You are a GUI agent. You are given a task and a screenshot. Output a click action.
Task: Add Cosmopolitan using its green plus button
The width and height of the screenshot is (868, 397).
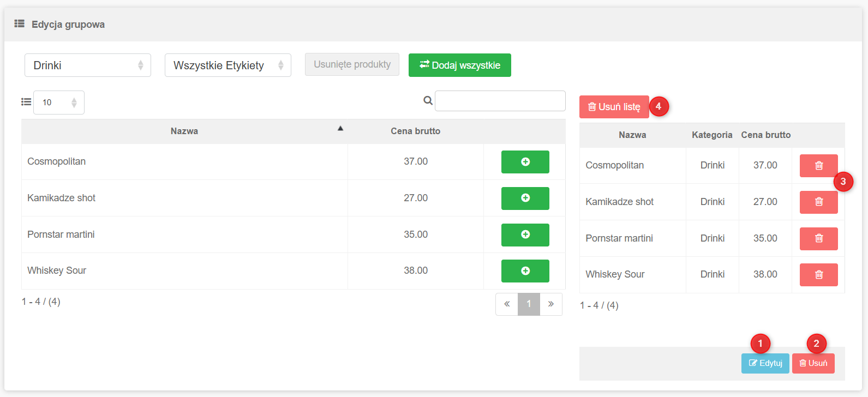coord(525,162)
